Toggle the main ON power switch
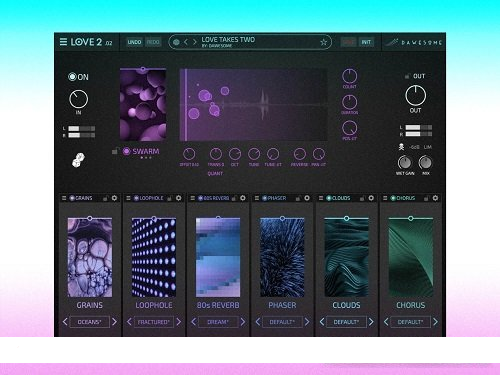 (72, 77)
